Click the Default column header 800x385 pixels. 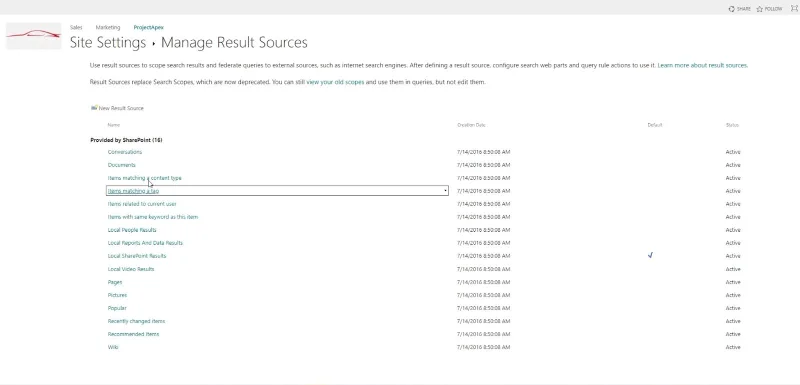pos(655,125)
